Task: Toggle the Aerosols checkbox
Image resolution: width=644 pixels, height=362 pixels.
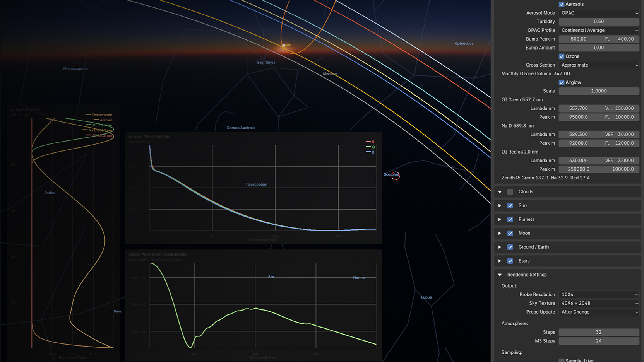Action: (x=562, y=4)
